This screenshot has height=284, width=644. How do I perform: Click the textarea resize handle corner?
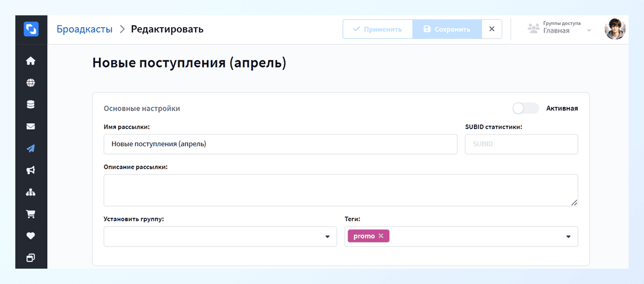tap(574, 203)
